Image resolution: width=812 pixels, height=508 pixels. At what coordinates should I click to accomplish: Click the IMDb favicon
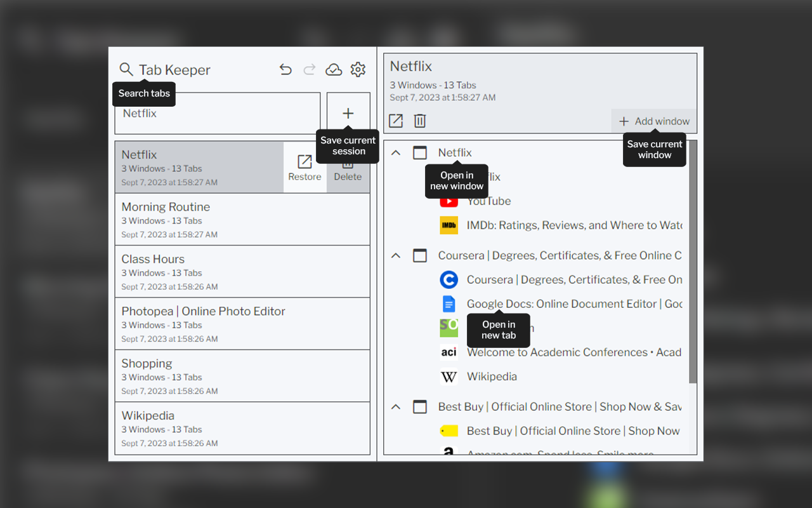point(449,225)
